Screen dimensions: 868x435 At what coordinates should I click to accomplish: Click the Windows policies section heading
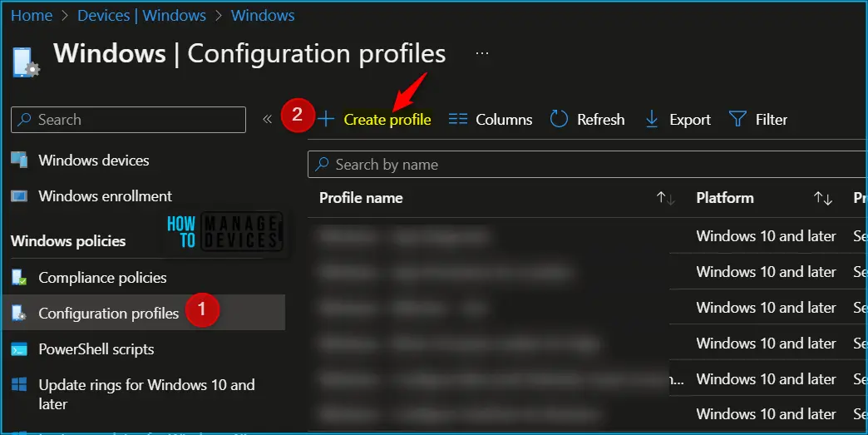point(68,241)
